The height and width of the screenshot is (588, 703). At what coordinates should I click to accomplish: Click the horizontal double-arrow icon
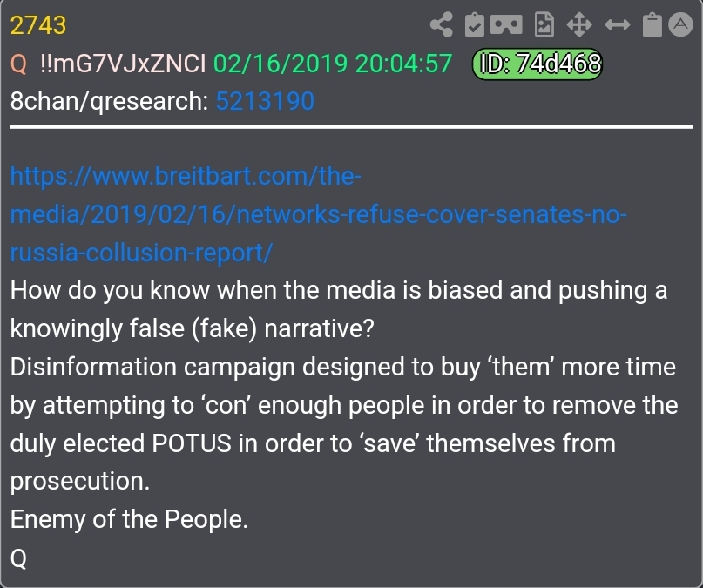[618, 24]
